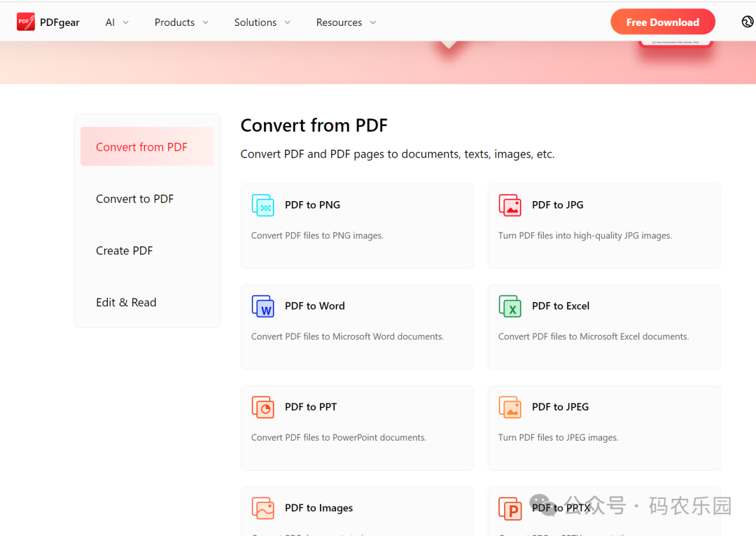Click the 'Convert from PDF' main heading
The image size is (756, 536).
coord(314,125)
